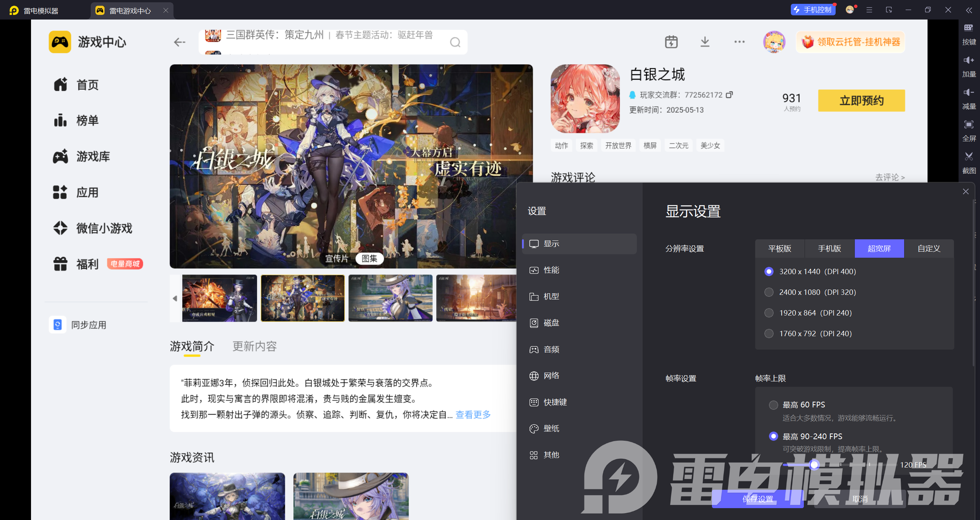Click the 按键 keyboard mapping icon
This screenshot has height=520, width=980.
pos(969,28)
